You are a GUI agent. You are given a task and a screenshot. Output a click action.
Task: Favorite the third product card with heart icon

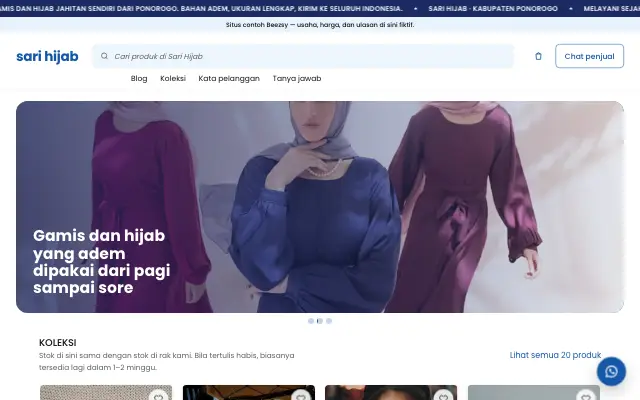point(443,396)
